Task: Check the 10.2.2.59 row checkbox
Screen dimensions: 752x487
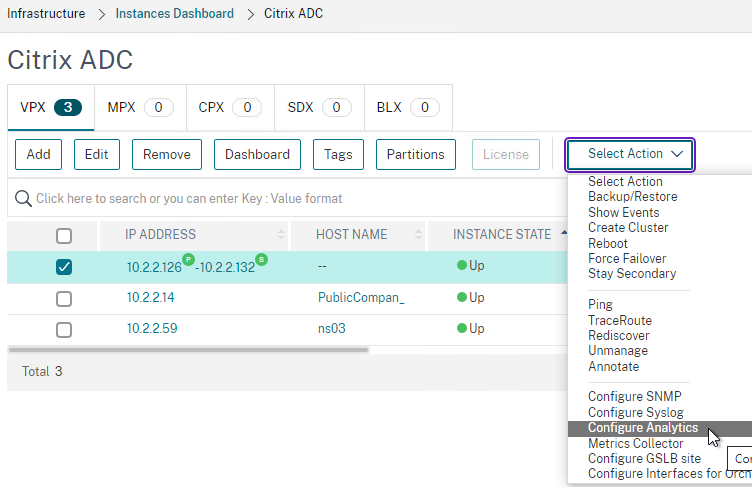Action: point(64,330)
